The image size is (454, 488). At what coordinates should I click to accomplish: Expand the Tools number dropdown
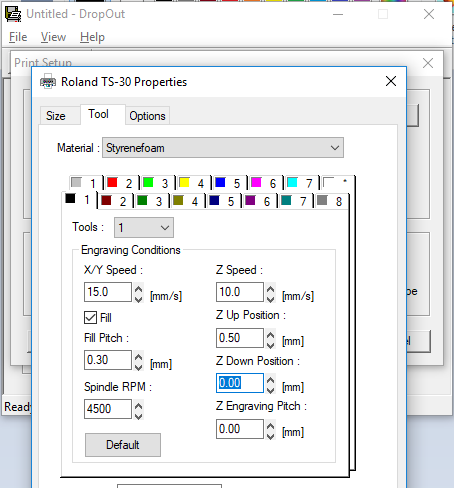(x=144, y=228)
